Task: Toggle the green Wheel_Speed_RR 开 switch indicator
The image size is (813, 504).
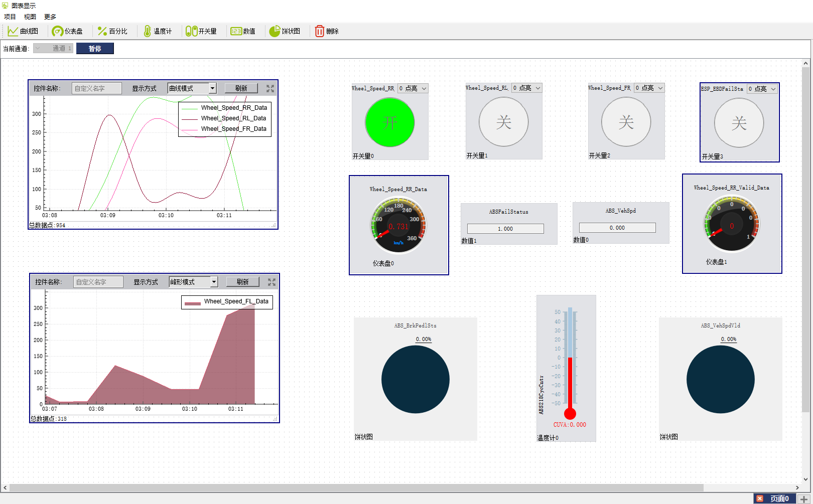Action: (389, 122)
